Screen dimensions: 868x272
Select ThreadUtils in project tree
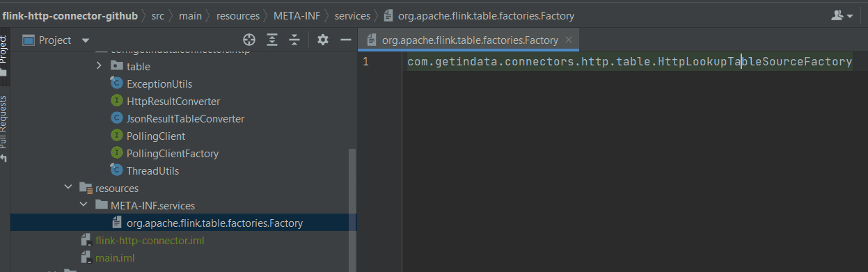(x=153, y=170)
